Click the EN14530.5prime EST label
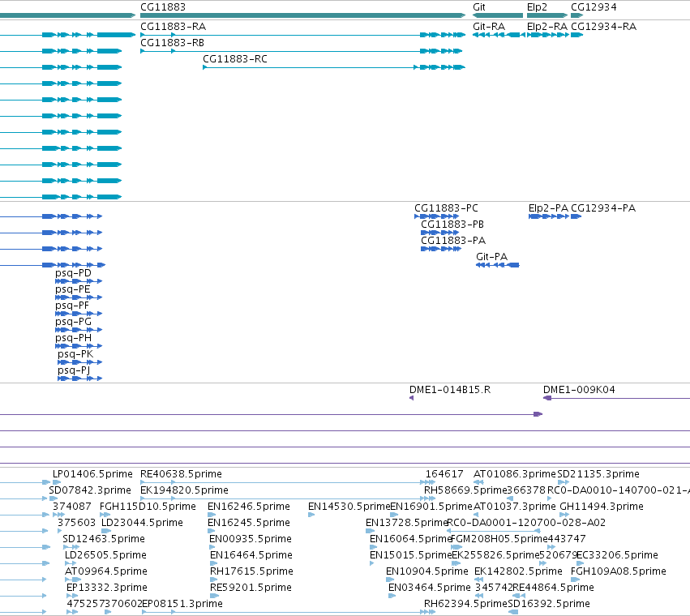Screen dimensions: 690x616 coord(349,507)
